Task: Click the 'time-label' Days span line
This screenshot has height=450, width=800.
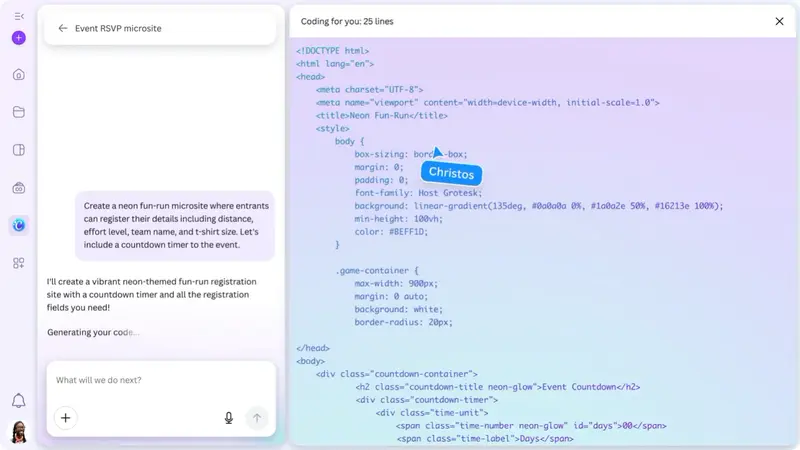Action: 485,438
